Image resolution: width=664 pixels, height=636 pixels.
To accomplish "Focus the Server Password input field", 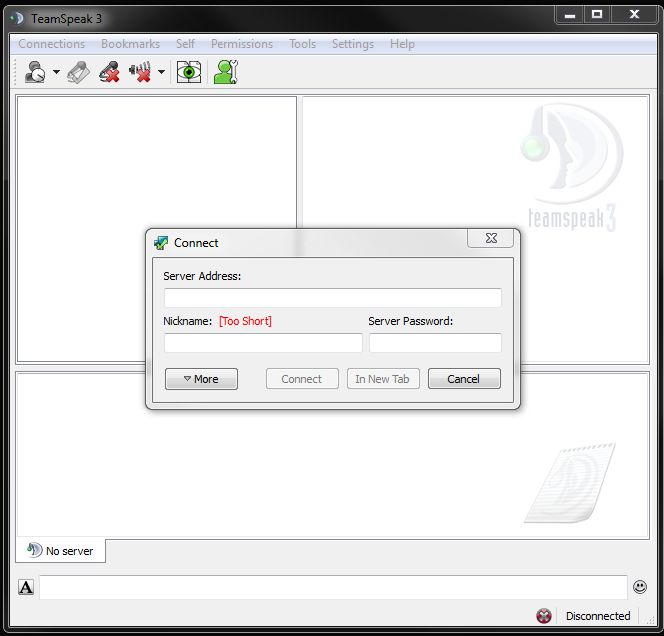I will click(435, 343).
